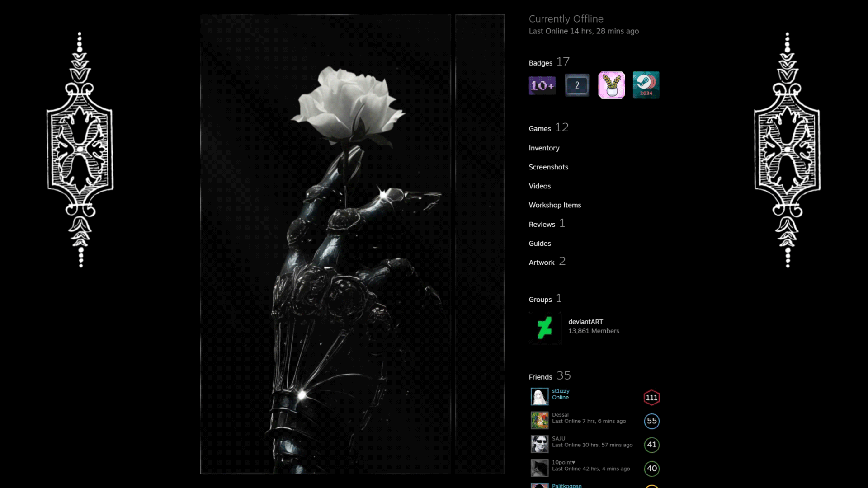The height and width of the screenshot is (488, 868).
Task: Click Dessal's friend avatar
Action: pos(539,420)
